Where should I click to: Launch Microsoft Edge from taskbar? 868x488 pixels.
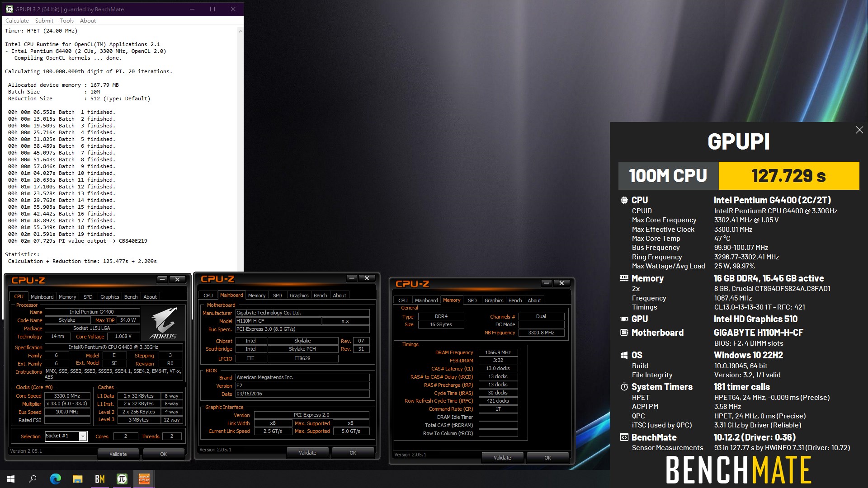tap(55, 479)
